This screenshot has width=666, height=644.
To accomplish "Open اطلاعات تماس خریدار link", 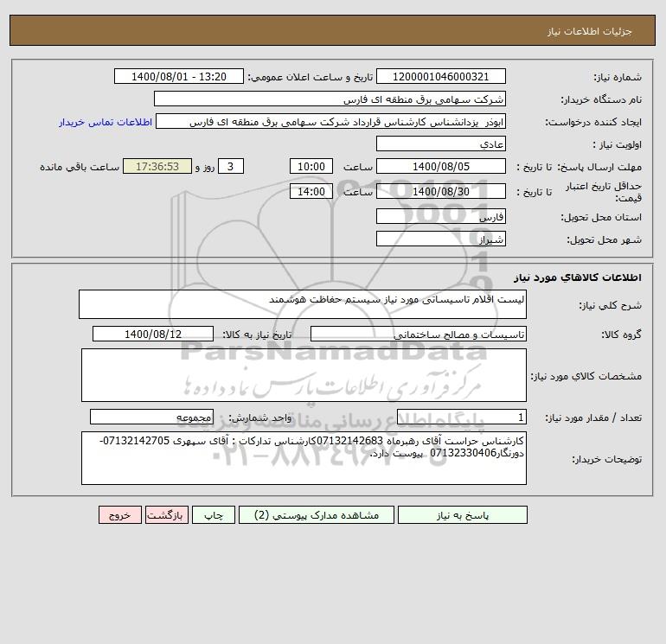I will 106,122.
